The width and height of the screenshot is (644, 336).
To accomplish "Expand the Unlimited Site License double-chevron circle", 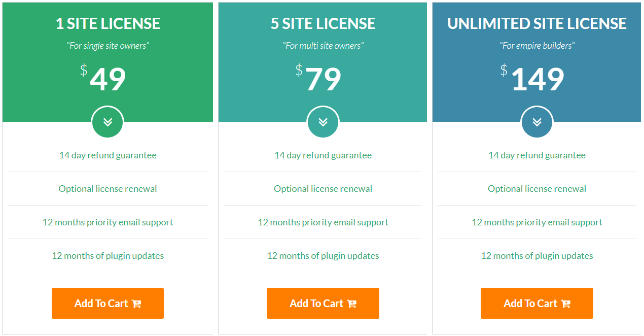I will tap(537, 122).
